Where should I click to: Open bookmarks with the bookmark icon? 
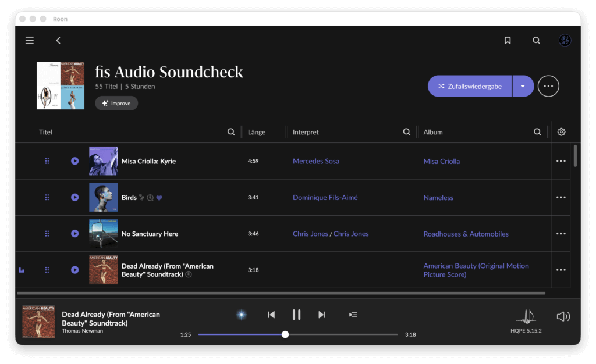508,41
